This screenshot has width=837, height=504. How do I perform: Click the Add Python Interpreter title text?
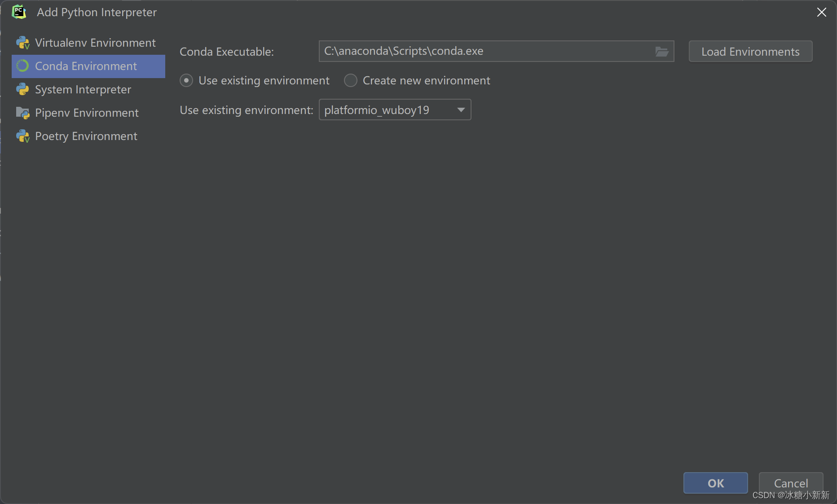[97, 12]
